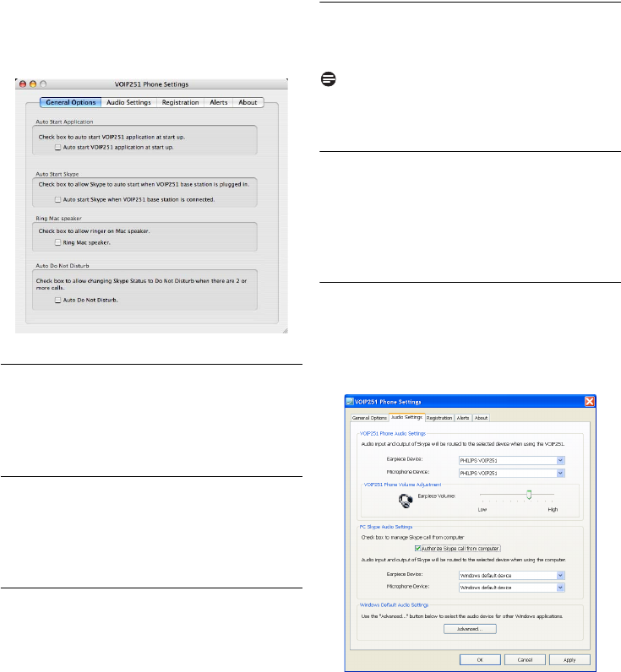Enable Auto start Skype when base station connected

(x=58, y=200)
